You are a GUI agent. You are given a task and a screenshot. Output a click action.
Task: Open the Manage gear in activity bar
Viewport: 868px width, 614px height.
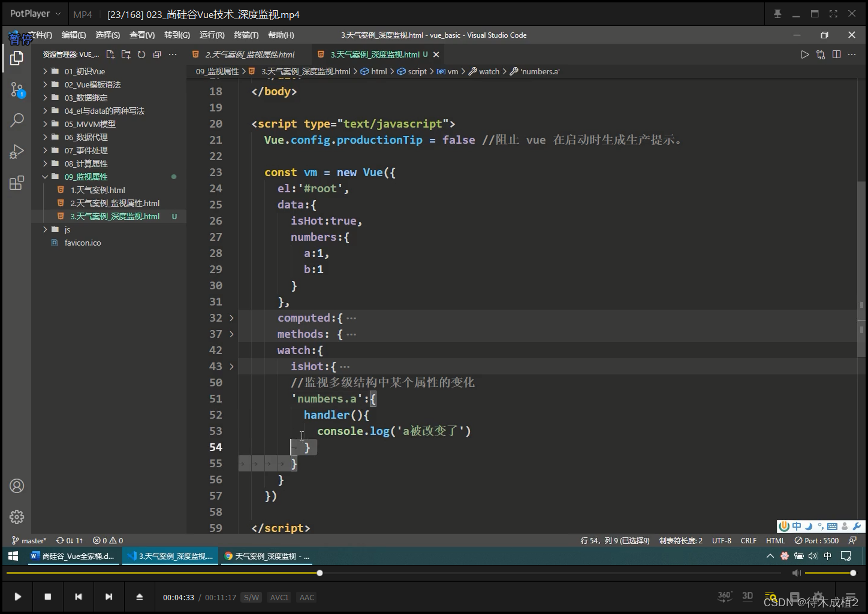[x=17, y=516]
